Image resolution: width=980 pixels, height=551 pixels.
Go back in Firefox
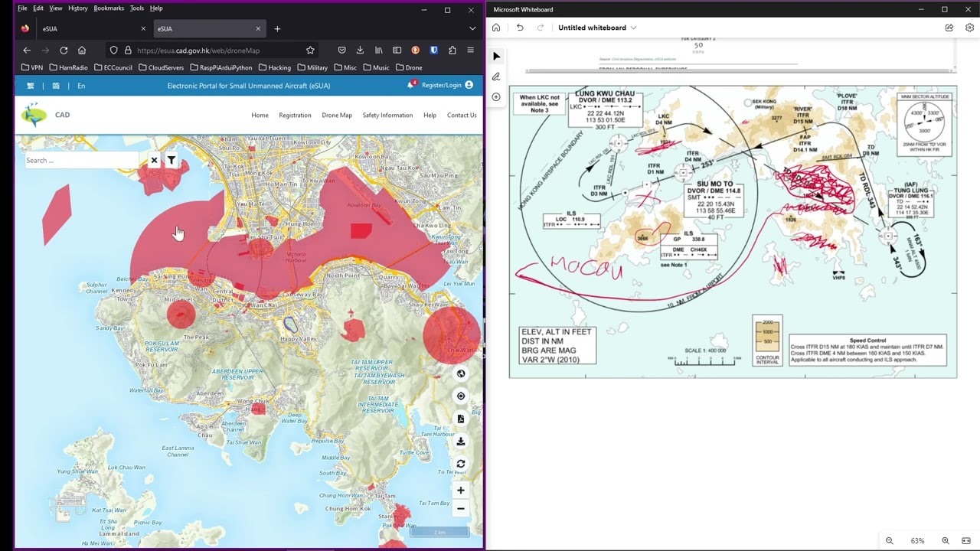27,51
